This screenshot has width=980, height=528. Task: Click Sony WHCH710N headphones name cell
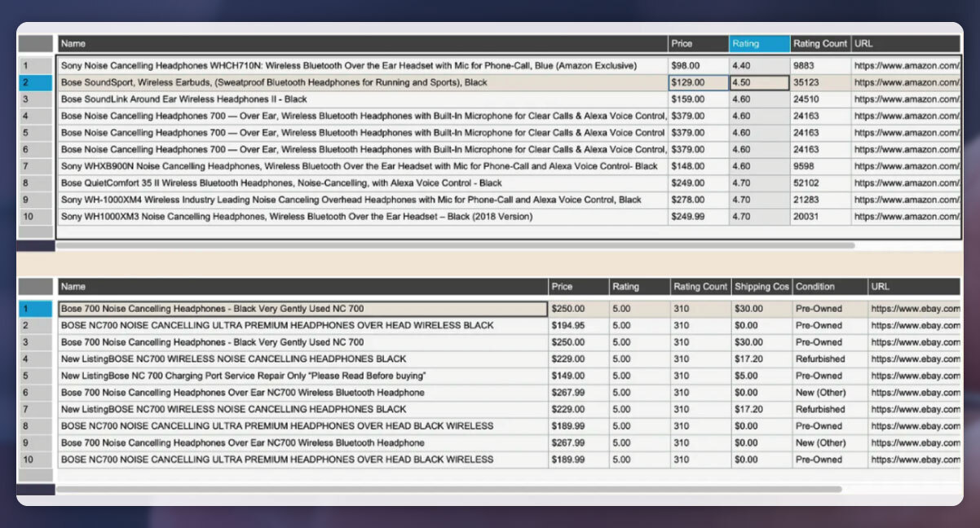362,66
